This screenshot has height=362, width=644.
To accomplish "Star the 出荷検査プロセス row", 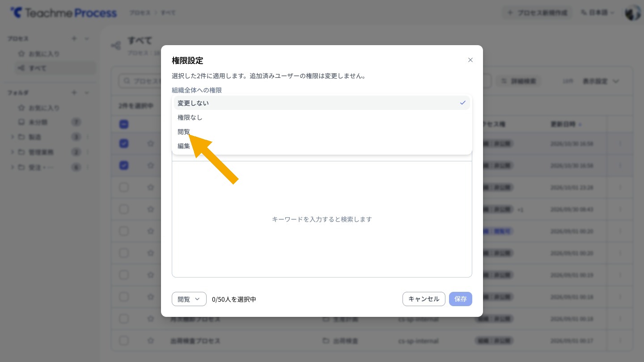I will tap(151, 341).
